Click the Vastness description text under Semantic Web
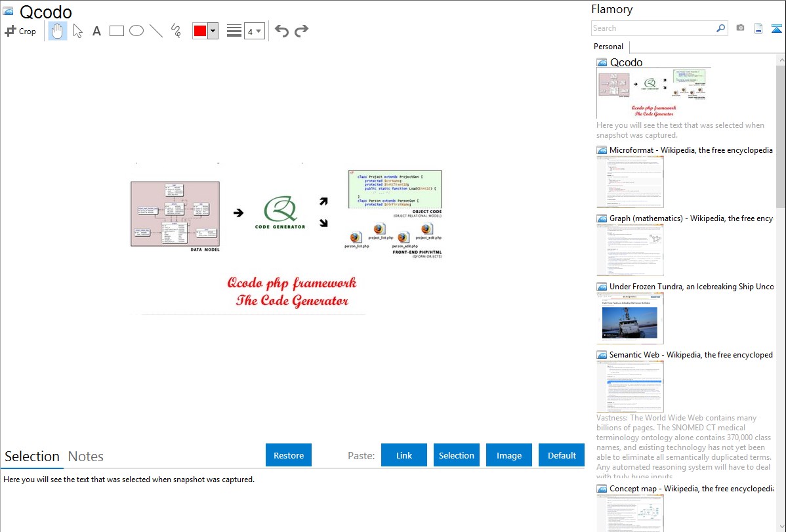The image size is (786, 532). click(684, 447)
